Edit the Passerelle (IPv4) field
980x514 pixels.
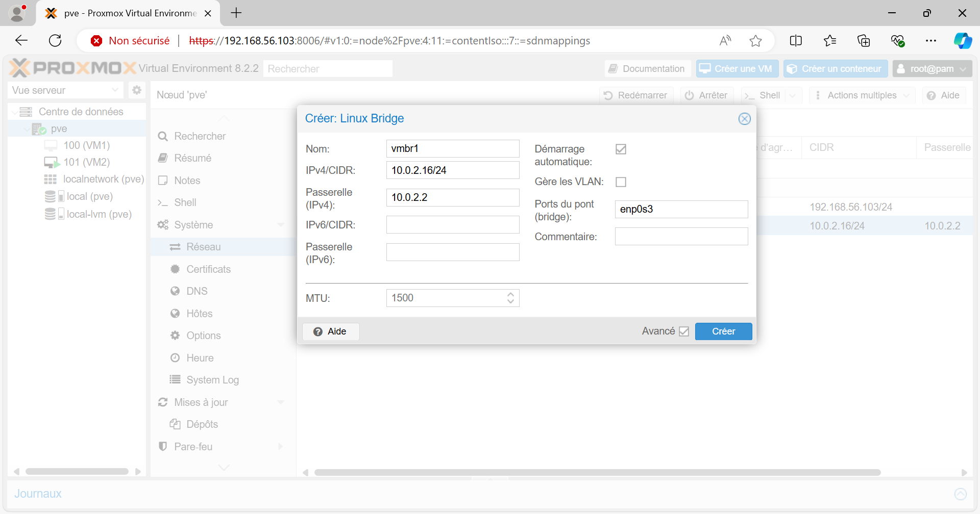(x=453, y=197)
